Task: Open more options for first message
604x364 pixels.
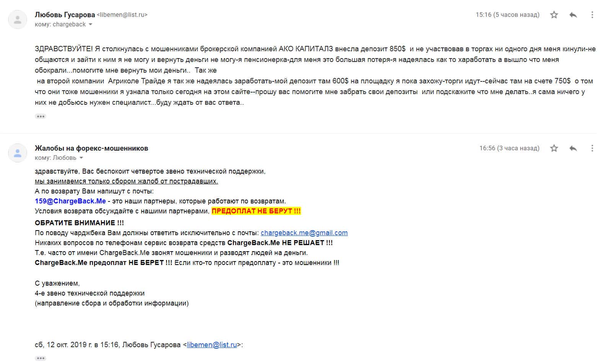Action: tap(592, 15)
